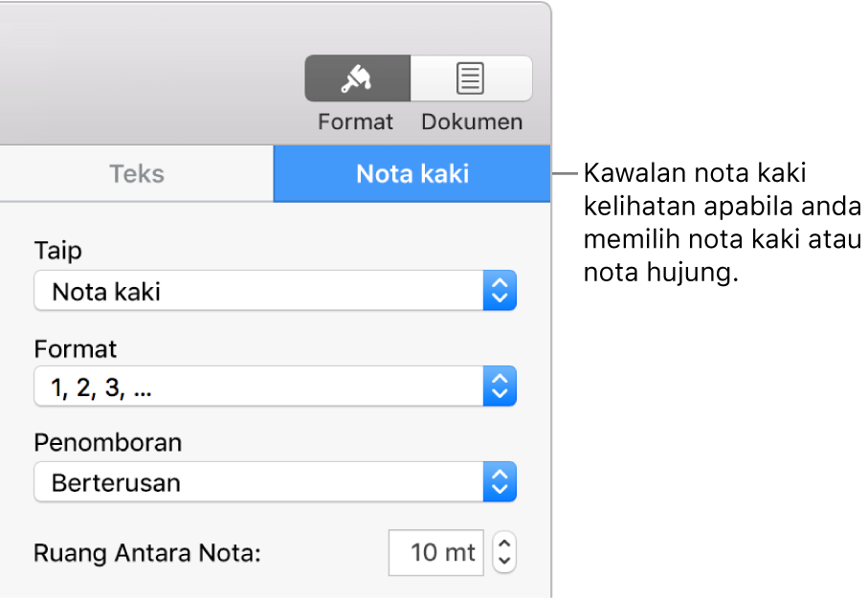Open the Taip dropdown showing Nota kaki
This screenshot has width=868, height=598.
pyautogui.click(x=275, y=291)
